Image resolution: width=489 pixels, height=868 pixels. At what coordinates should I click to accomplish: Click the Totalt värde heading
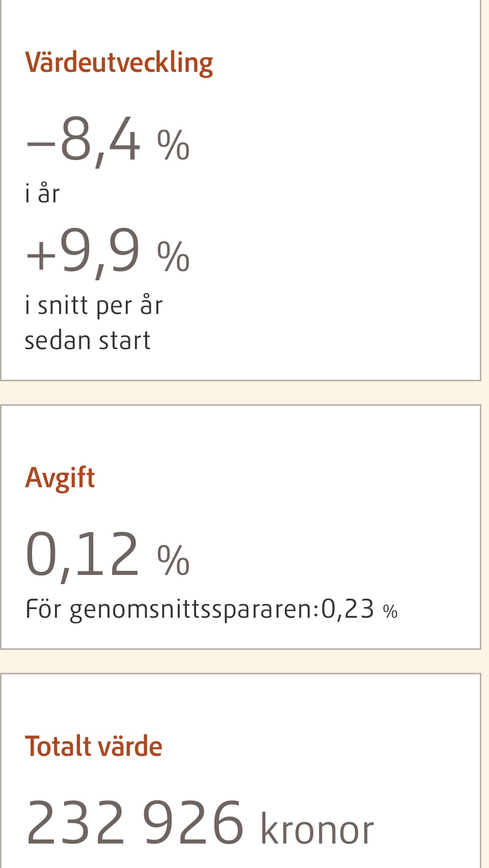coord(94,746)
